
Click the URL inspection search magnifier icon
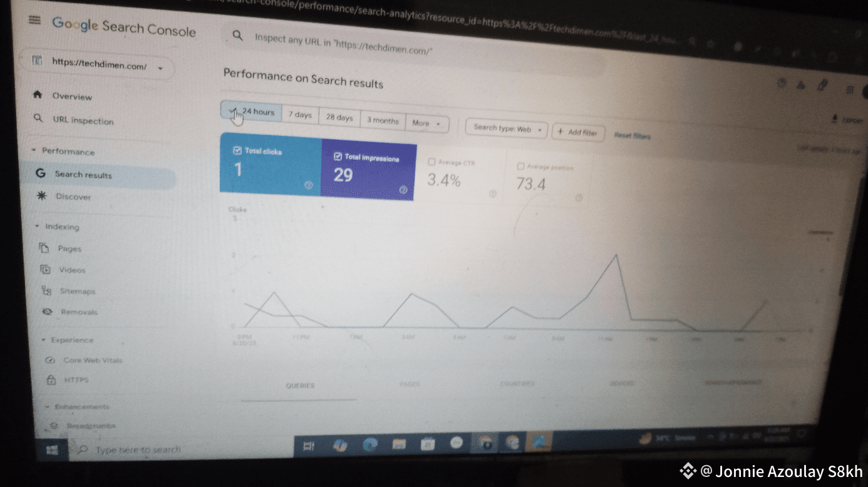tap(237, 35)
